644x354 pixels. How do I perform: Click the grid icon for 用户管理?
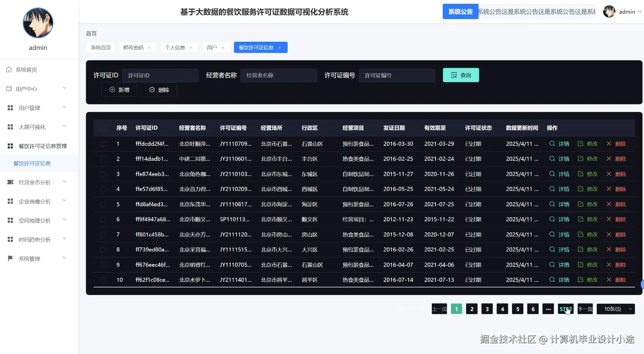(11, 108)
